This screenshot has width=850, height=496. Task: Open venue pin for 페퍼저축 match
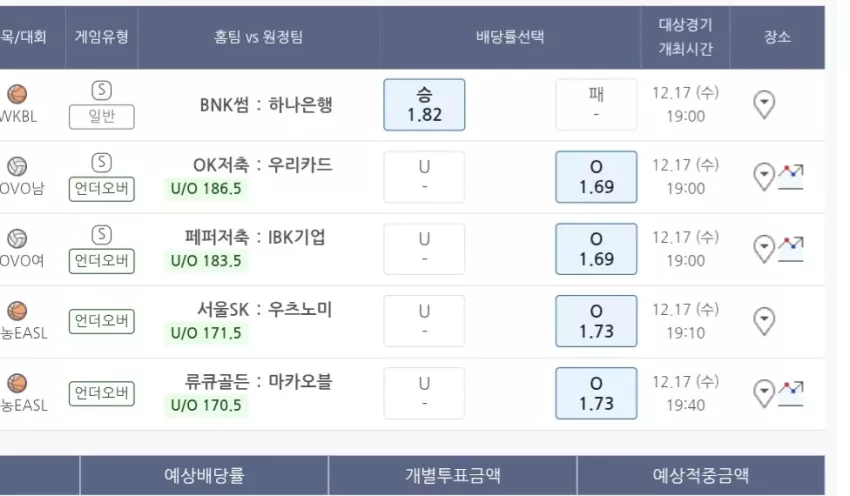click(x=764, y=249)
